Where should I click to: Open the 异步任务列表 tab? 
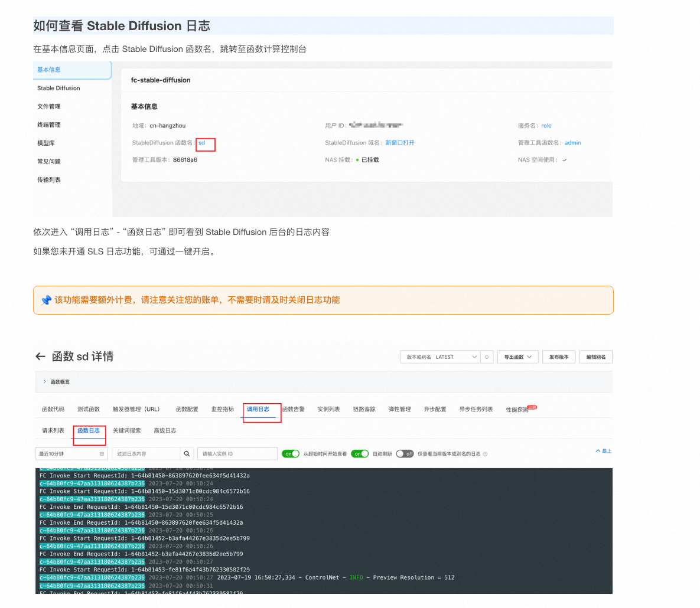[476, 409]
